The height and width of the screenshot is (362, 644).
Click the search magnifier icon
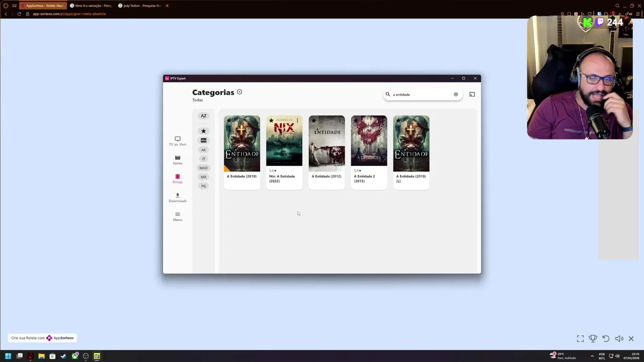pyautogui.click(x=387, y=95)
